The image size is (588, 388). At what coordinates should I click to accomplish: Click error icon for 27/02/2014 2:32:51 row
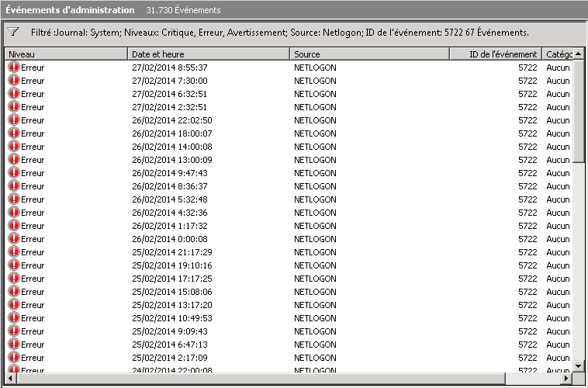[14, 106]
